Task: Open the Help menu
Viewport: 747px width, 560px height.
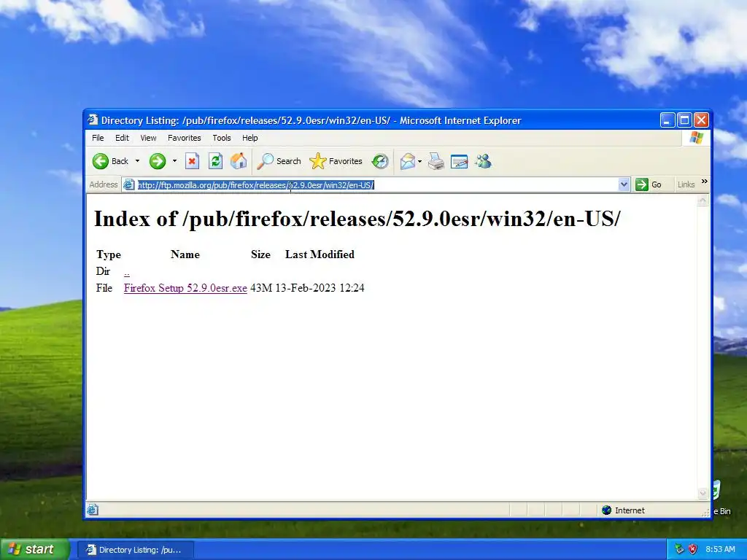Action: click(249, 138)
